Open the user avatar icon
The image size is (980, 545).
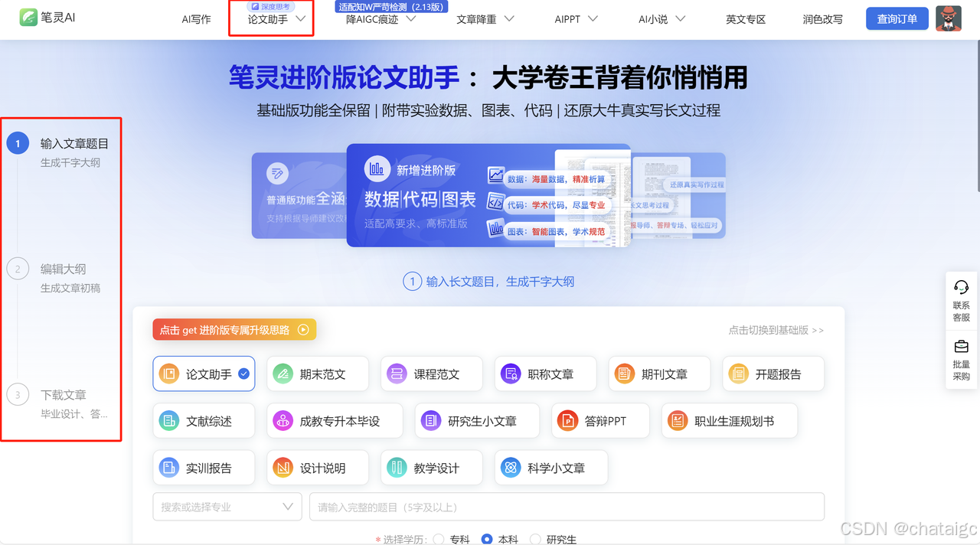point(949,18)
